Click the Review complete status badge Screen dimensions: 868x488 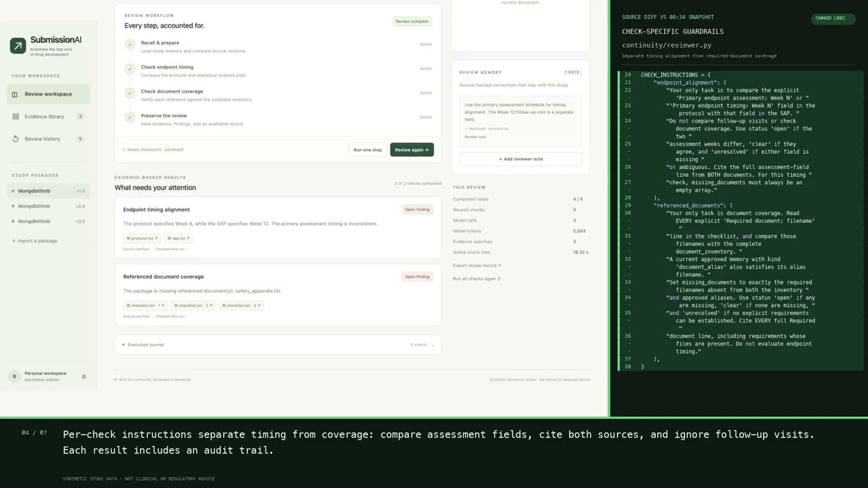click(x=412, y=22)
